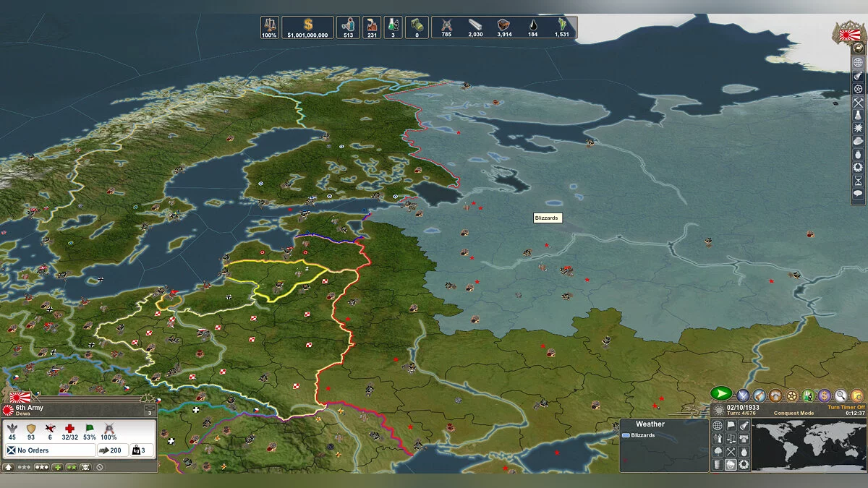Viewport: 868px width, 488px height.
Task: Click the green plus reinforce button
Action: pyautogui.click(x=58, y=467)
